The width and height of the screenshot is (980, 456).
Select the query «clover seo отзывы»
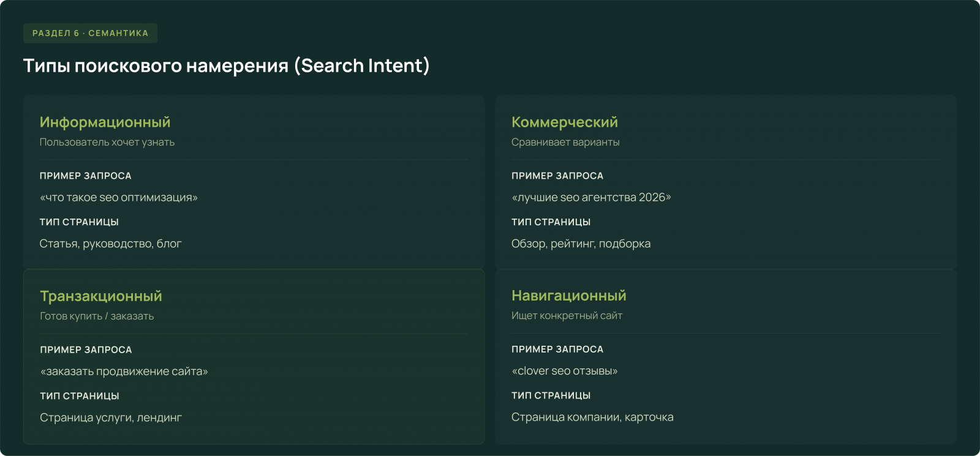[x=565, y=371]
